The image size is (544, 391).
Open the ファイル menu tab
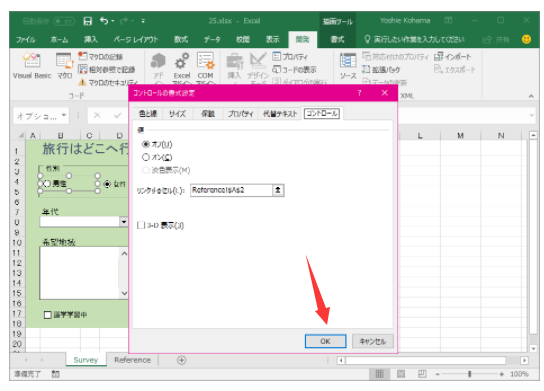pos(26,40)
